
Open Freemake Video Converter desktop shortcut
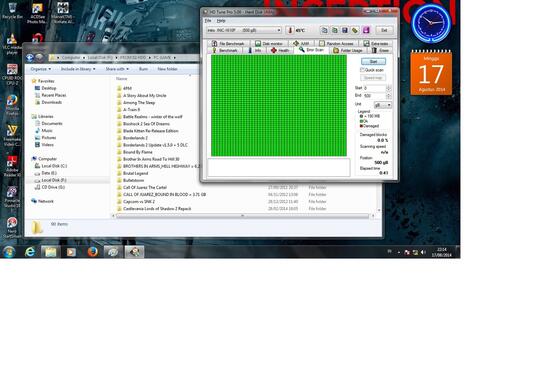[12, 135]
